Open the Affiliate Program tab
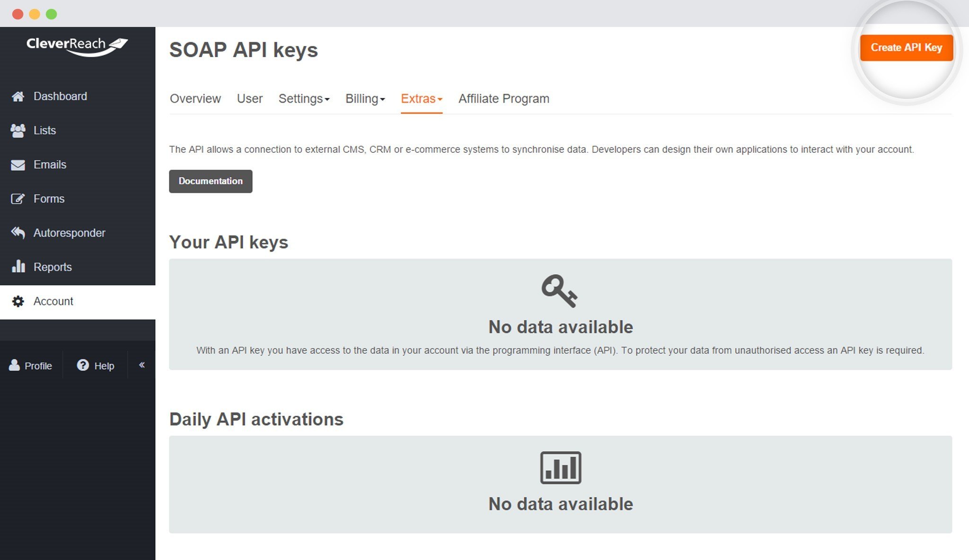 (x=503, y=99)
